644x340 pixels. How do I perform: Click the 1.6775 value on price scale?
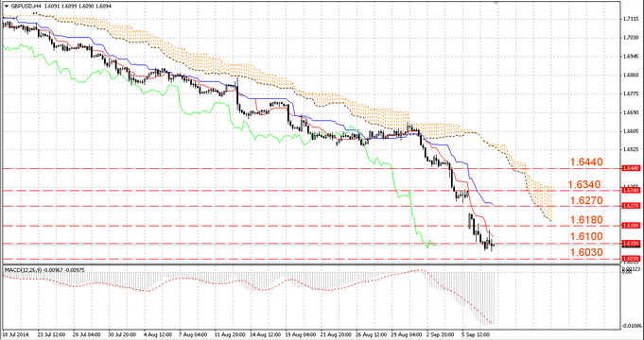[x=631, y=93]
